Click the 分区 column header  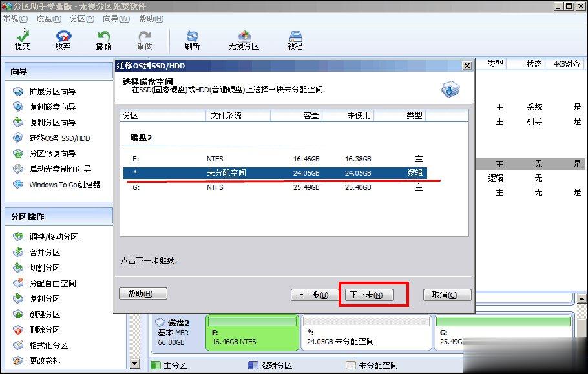pos(163,116)
